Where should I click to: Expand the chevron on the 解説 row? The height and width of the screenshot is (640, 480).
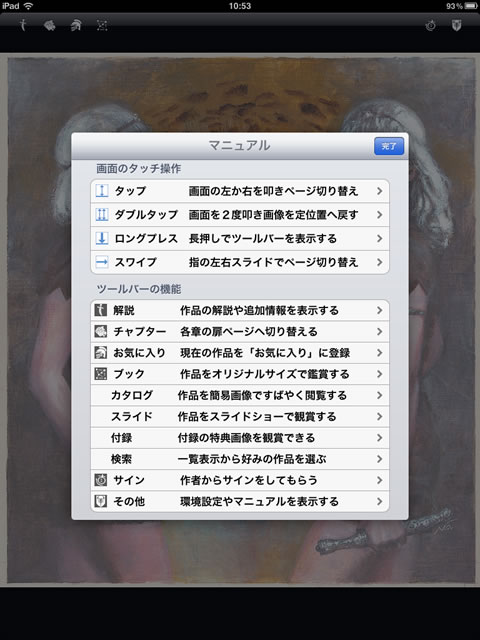point(380,311)
